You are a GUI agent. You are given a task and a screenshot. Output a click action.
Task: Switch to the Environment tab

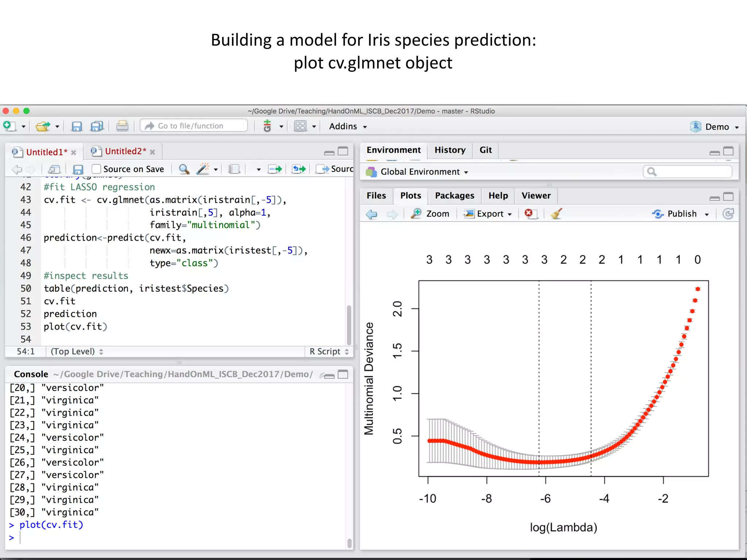click(393, 150)
